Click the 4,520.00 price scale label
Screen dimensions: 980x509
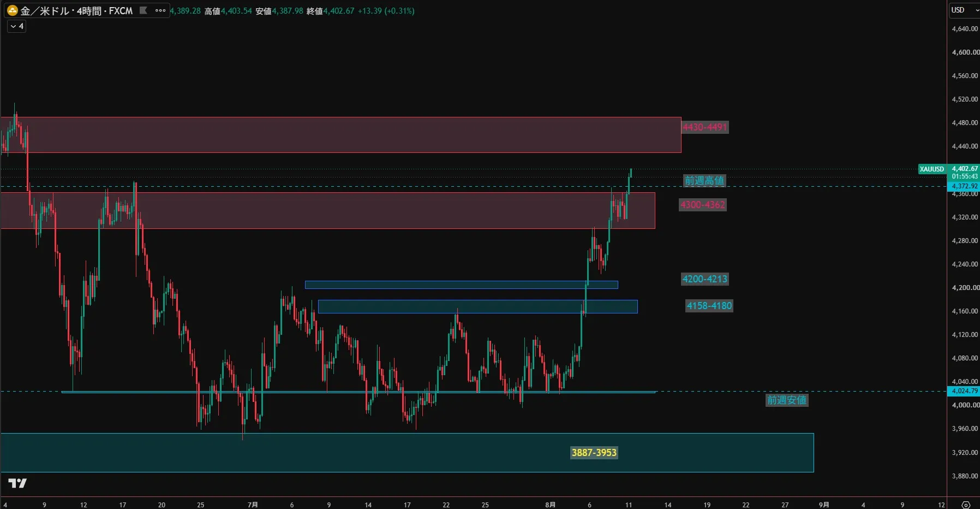tap(965, 99)
